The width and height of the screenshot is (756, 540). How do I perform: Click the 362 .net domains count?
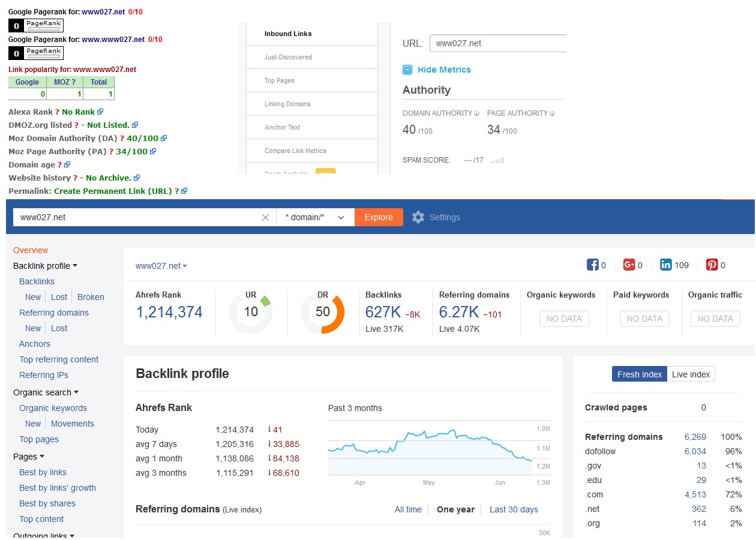(x=699, y=509)
